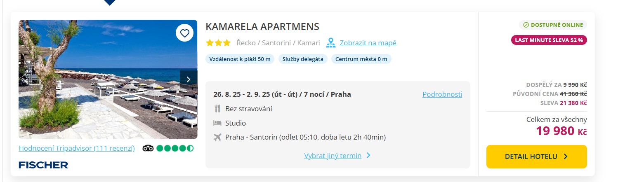Click chevron beside Vybrat jiný termín
644x182 pixels.
(368, 156)
